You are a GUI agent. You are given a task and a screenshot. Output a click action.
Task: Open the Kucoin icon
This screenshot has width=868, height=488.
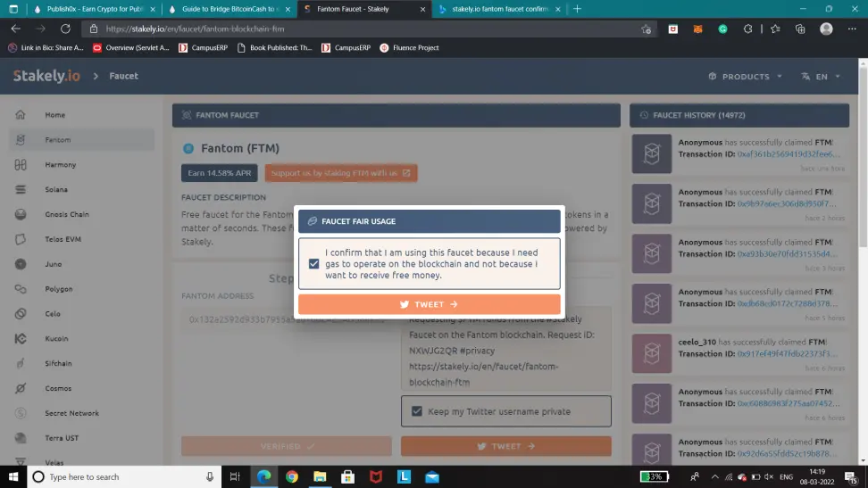[x=21, y=339]
